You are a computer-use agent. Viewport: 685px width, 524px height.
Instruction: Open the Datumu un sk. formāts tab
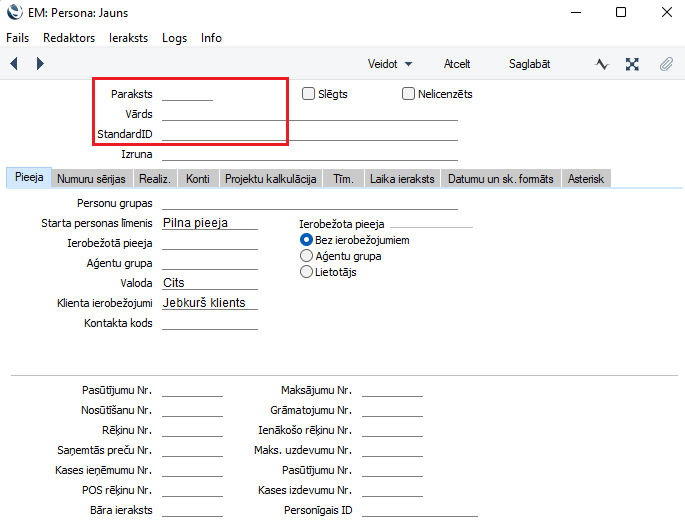coord(499,179)
